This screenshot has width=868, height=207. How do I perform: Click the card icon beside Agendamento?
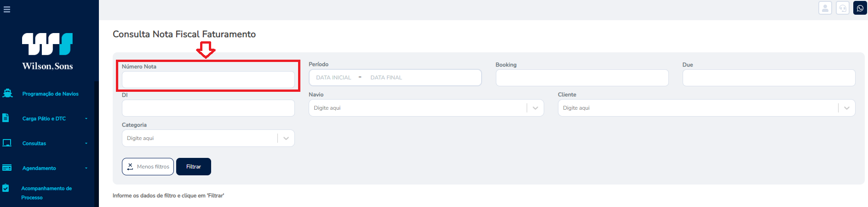pos(7,168)
